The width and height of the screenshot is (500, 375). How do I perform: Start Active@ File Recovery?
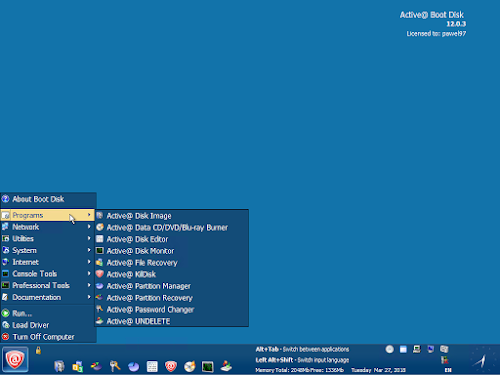click(x=172, y=263)
